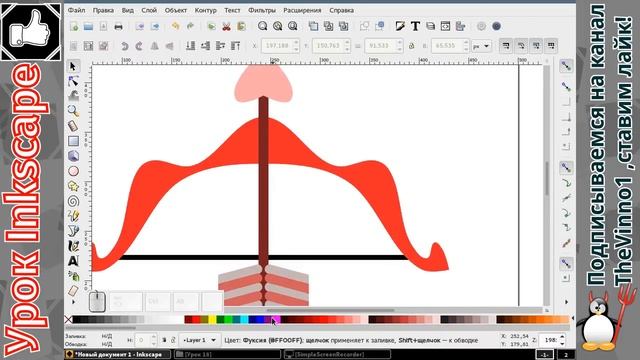Select the Selector arrow tool
This screenshot has height=360, width=640.
(x=73, y=66)
